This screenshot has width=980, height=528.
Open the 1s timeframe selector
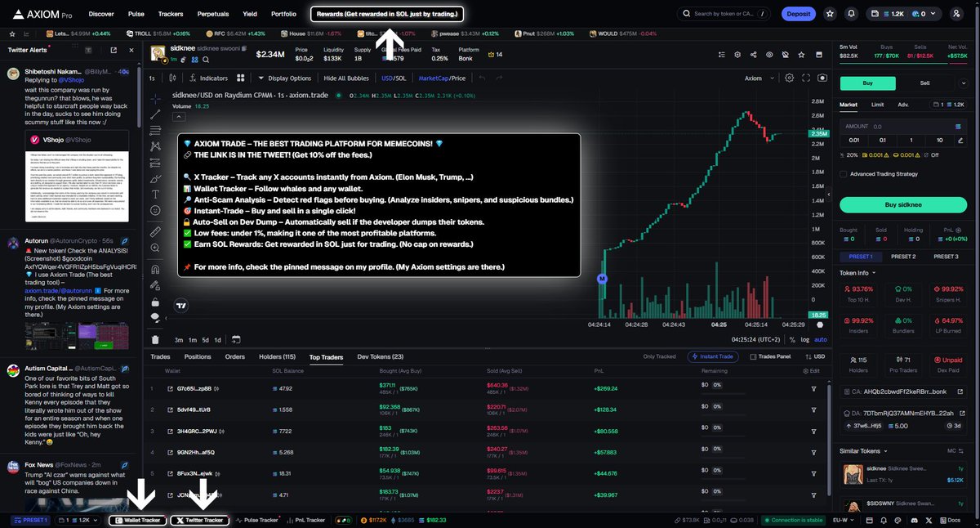point(152,78)
